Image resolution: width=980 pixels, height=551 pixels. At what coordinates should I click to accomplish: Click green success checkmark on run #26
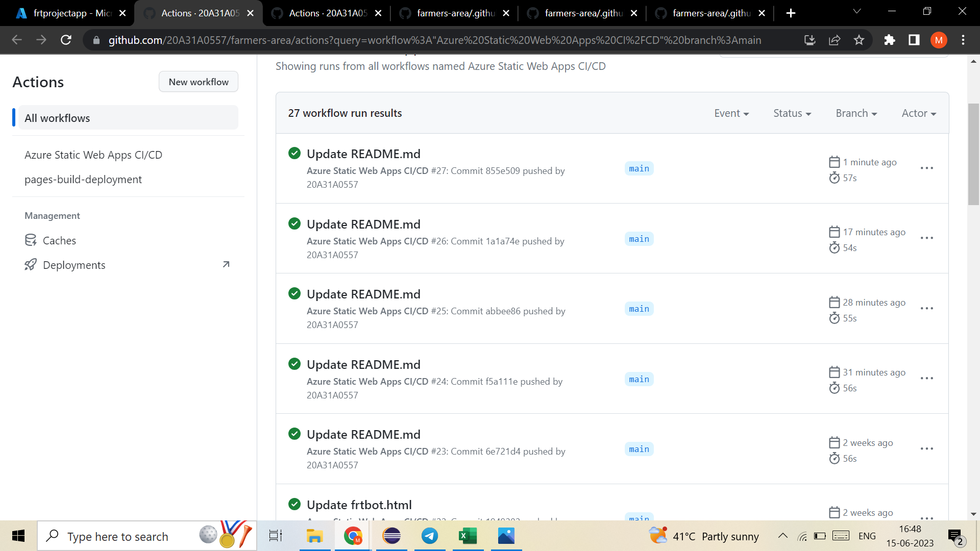point(295,223)
